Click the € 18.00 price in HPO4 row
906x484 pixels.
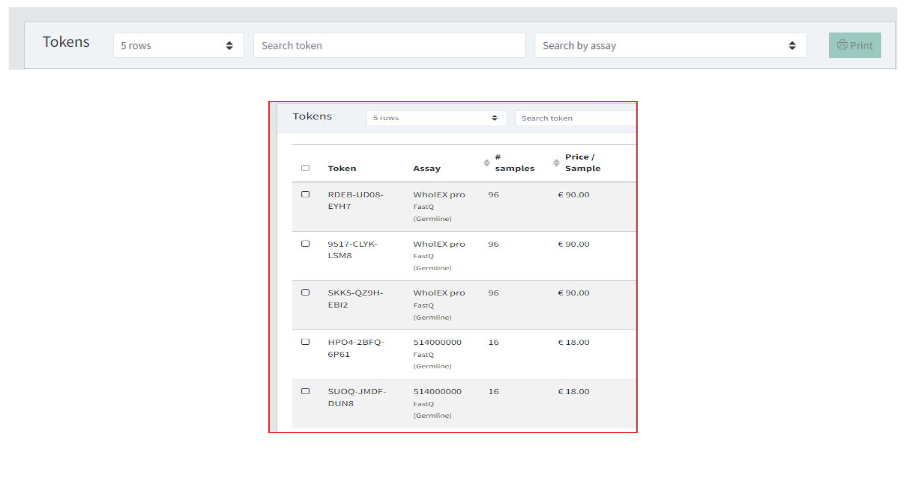[x=573, y=342]
